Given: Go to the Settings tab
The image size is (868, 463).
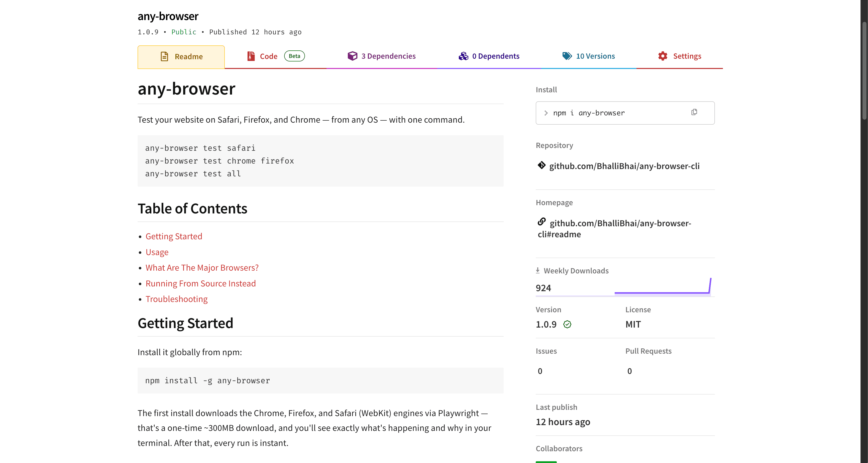Looking at the screenshot, I should tap(679, 56).
